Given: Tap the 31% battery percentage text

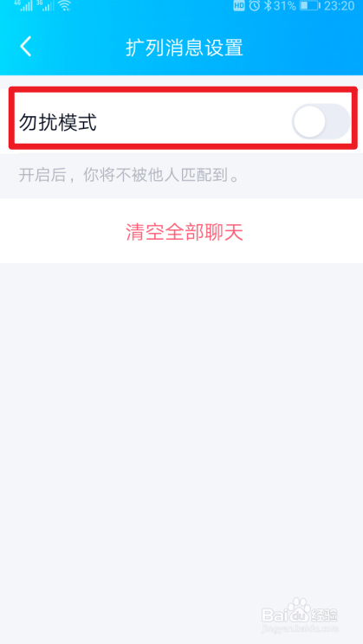Looking at the screenshot, I should [283, 6].
